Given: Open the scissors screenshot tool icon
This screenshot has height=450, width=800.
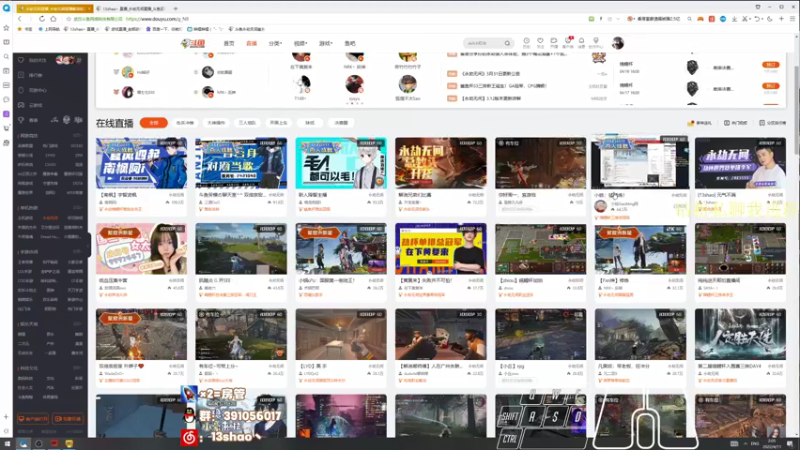Looking at the screenshot, I should [x=744, y=19].
